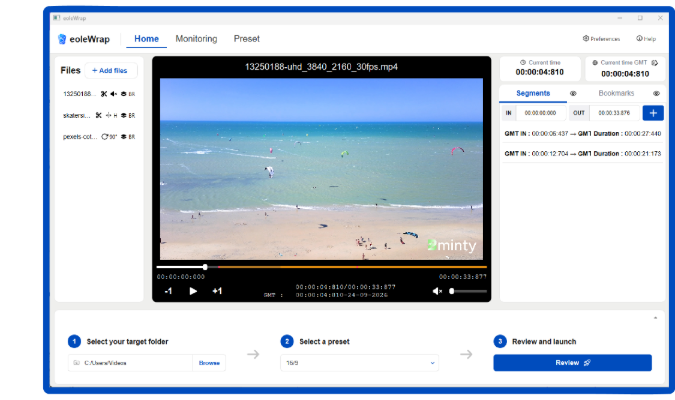
Task: Click the clock icon beside Current time
Action: 523,62
